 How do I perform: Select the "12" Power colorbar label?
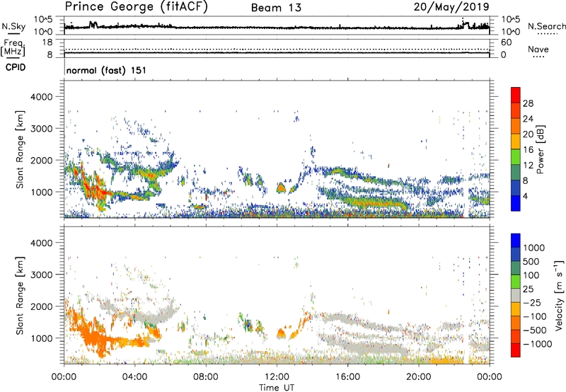point(528,166)
